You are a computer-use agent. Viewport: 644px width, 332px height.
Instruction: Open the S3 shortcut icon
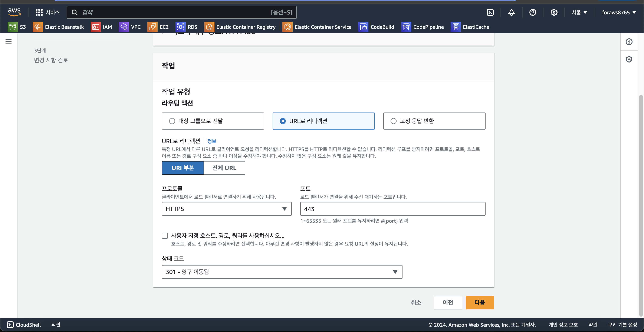point(13,27)
